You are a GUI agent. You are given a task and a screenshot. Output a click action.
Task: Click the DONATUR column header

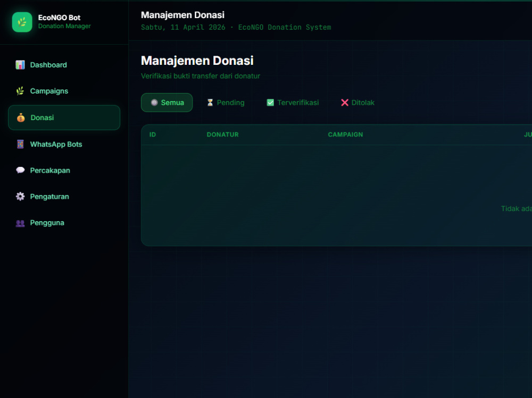click(222, 134)
